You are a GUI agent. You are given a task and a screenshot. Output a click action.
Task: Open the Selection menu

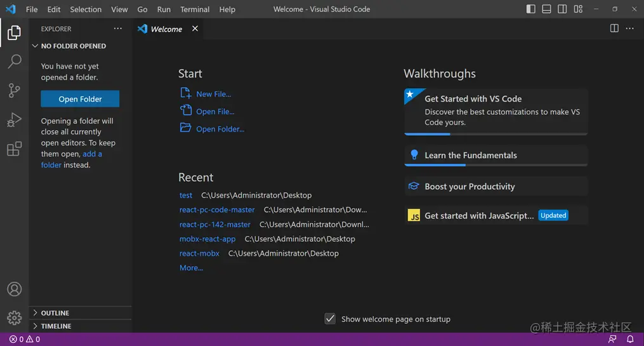click(86, 10)
